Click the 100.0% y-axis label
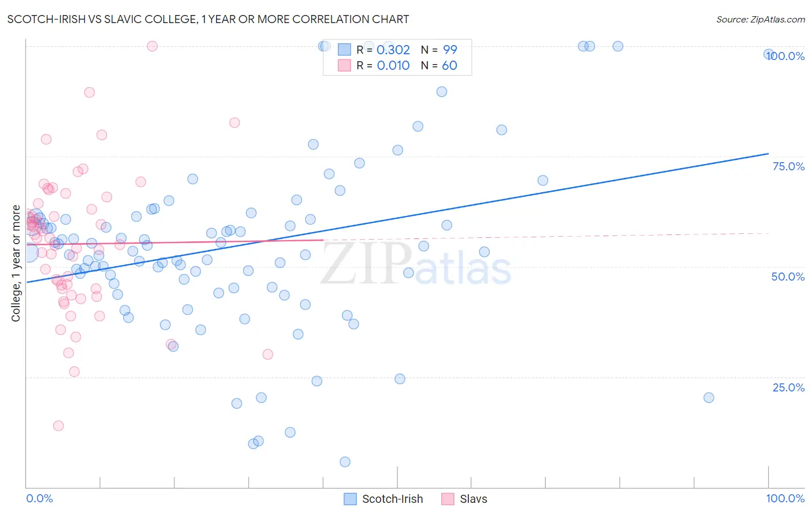This screenshot has height=515, width=812. click(786, 56)
